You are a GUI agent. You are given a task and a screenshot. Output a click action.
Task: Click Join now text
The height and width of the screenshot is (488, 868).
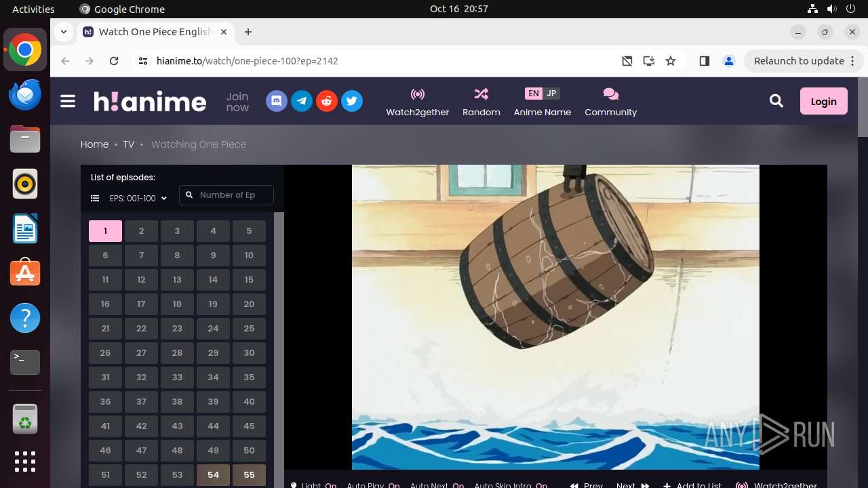tap(237, 102)
